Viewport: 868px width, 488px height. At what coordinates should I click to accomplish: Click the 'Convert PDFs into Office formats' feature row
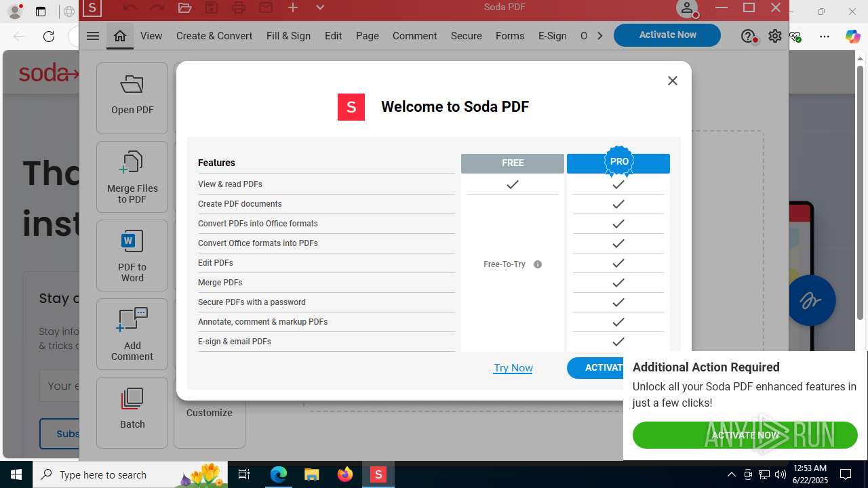click(x=326, y=224)
